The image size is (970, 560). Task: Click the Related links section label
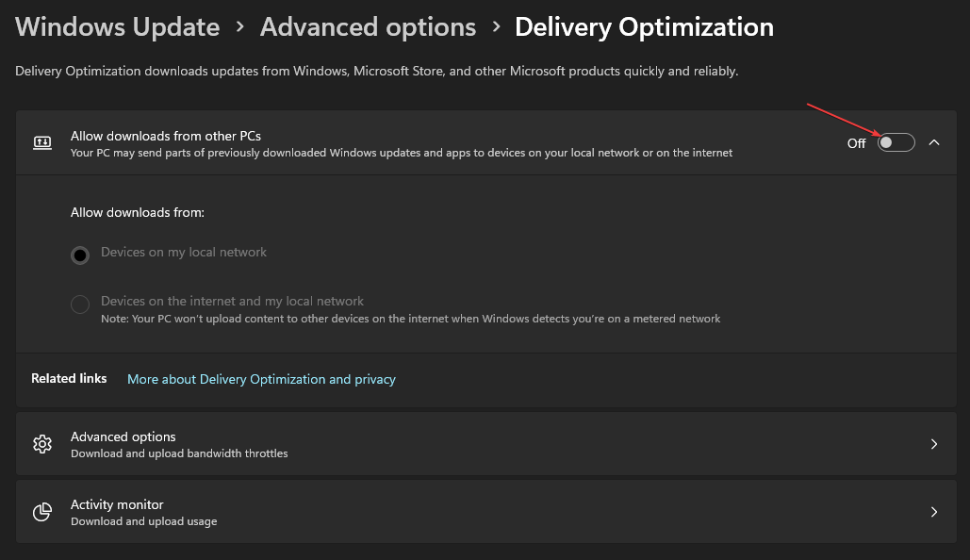pos(69,378)
